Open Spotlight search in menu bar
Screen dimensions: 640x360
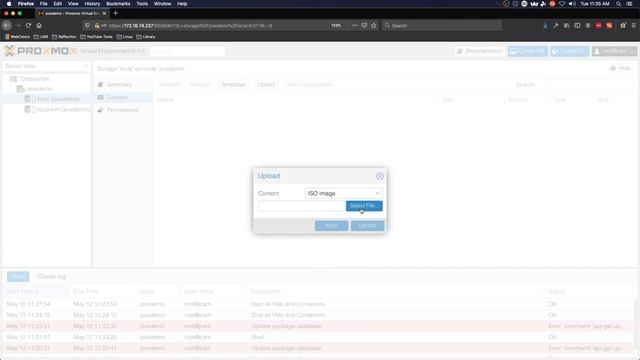[x=619, y=4]
